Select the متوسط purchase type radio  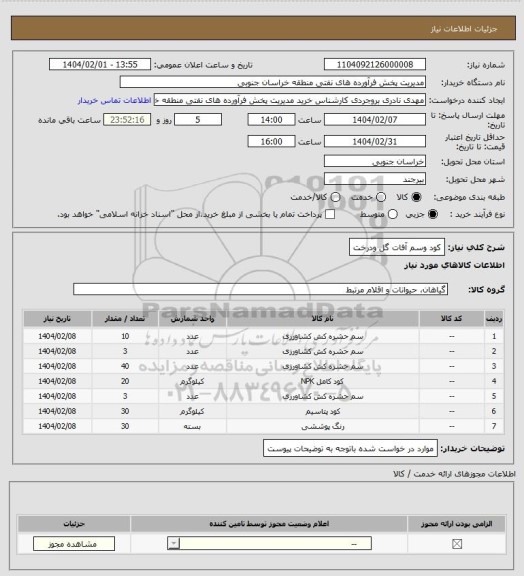(x=393, y=214)
